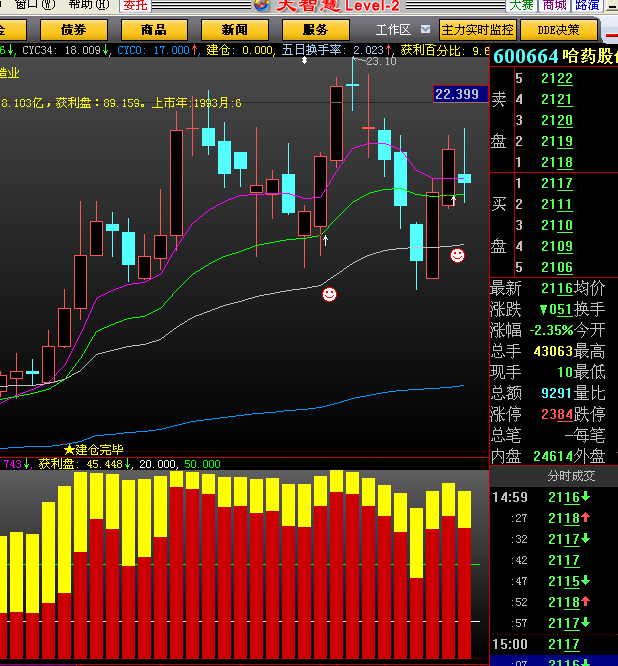
Task: Click the 涨停 value 2384
Action: (x=557, y=414)
